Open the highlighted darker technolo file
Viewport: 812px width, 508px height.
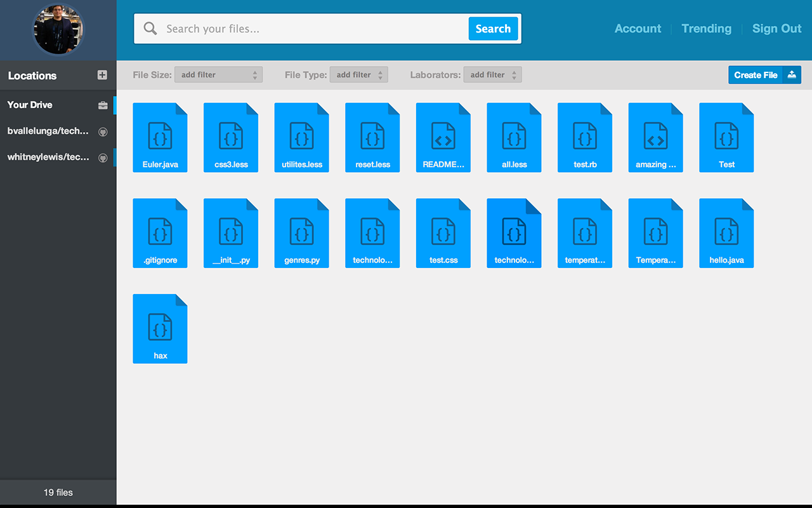tap(514, 233)
